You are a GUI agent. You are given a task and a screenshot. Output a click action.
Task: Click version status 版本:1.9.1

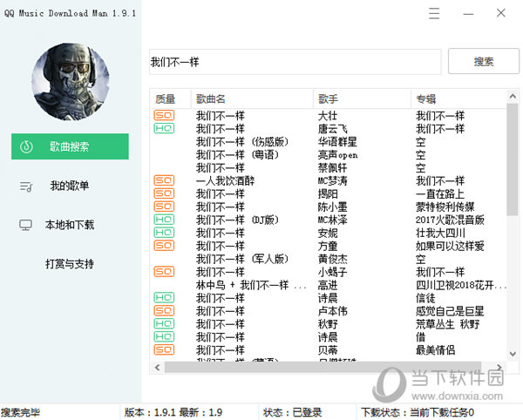[x=173, y=412]
